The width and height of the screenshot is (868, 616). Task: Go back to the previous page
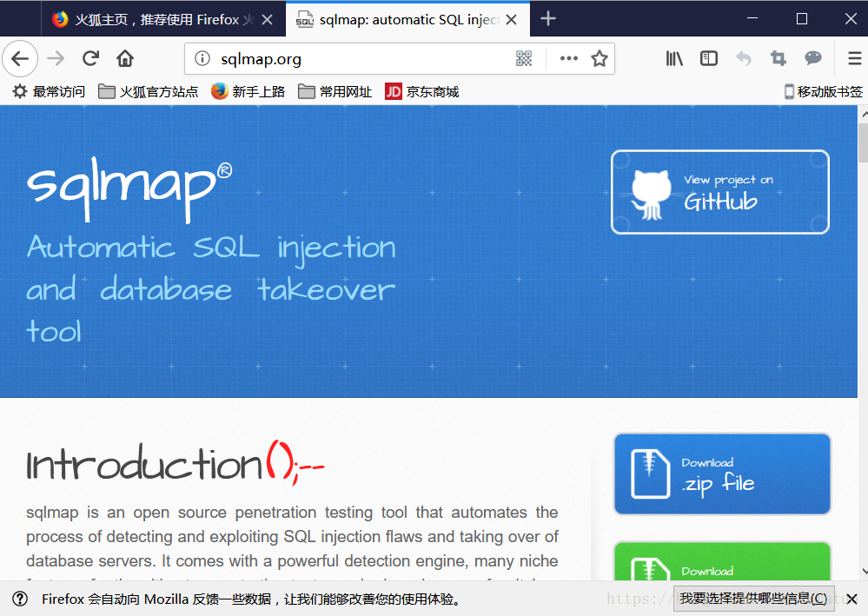20,58
